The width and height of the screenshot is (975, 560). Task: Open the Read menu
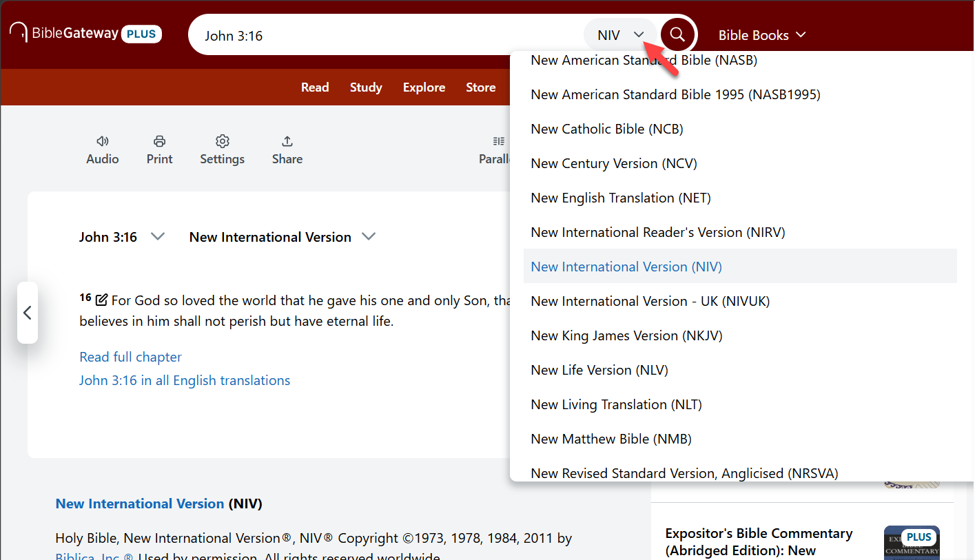point(315,87)
